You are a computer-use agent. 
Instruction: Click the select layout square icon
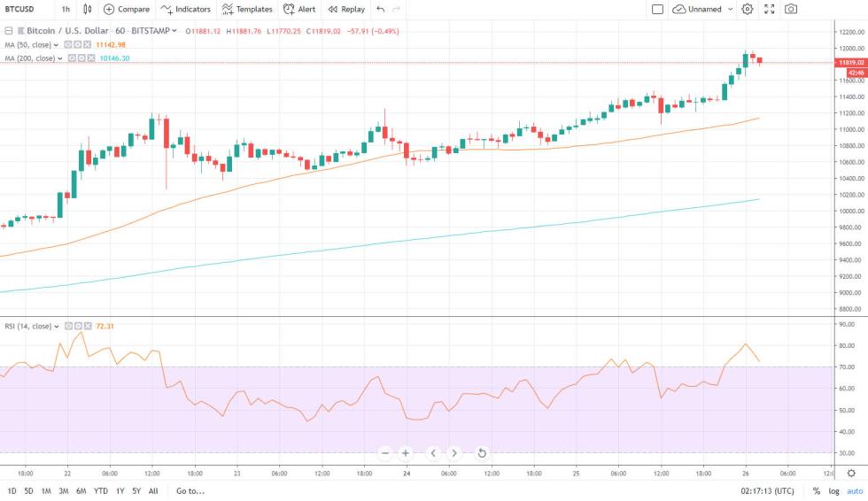(657, 9)
